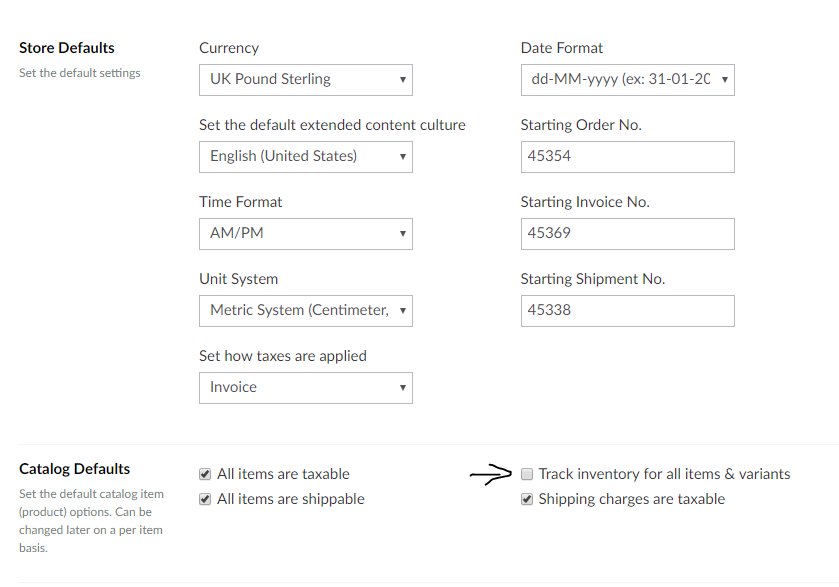The height and width of the screenshot is (587, 839).
Task: Click 'Set the default extended content culture' label
Action: [332, 125]
